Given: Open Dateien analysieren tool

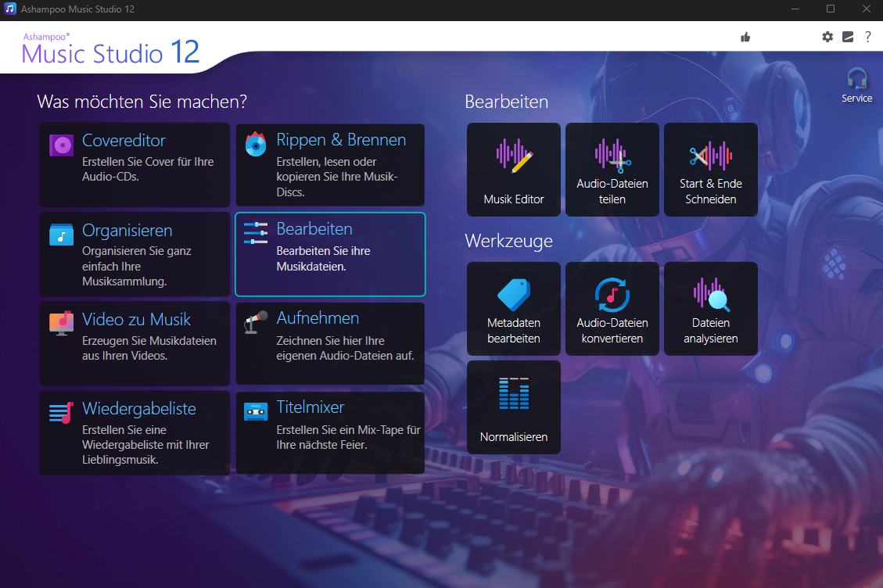Looking at the screenshot, I should 711,309.
